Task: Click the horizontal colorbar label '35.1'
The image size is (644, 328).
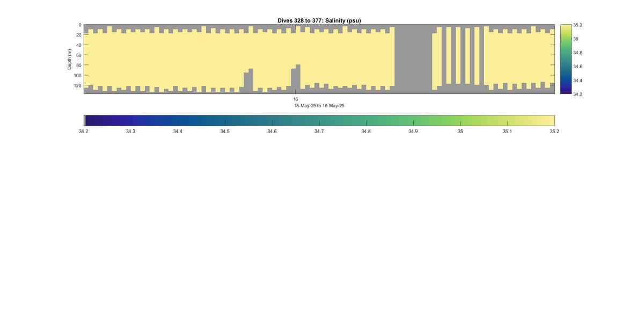Action: [x=507, y=132]
